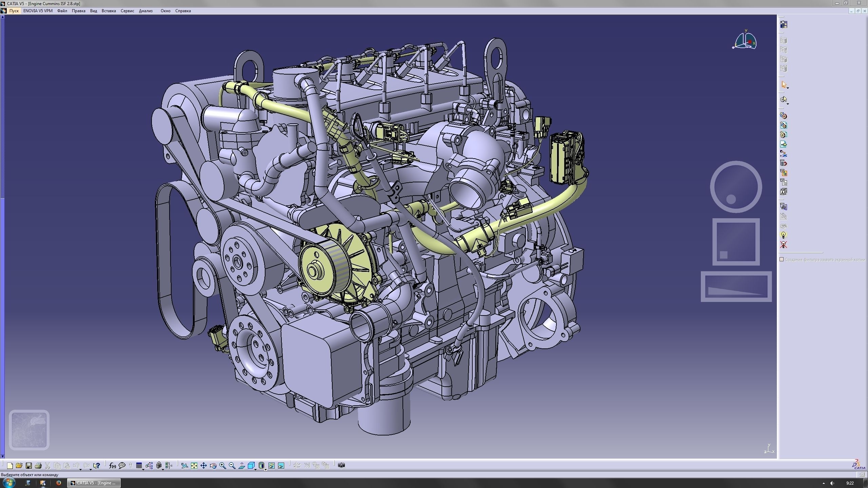Toggle the Hide/Show swap view icon
The width and height of the screenshot is (868, 488).
[281, 466]
